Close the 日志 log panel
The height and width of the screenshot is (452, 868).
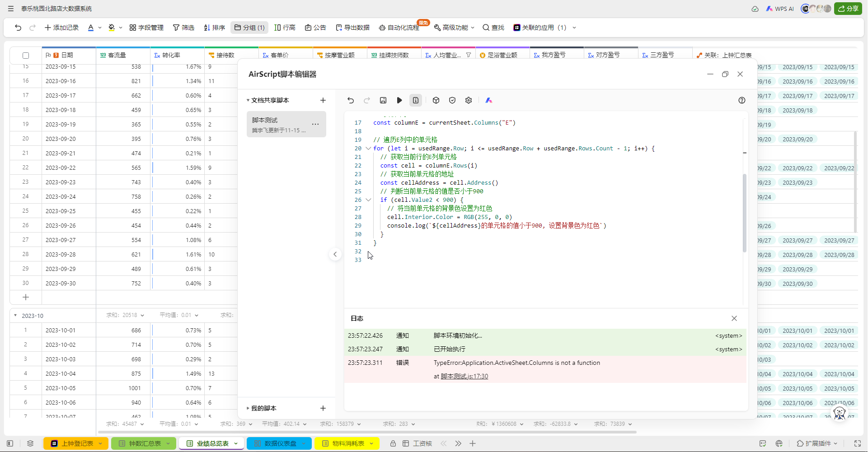pyautogui.click(x=734, y=318)
